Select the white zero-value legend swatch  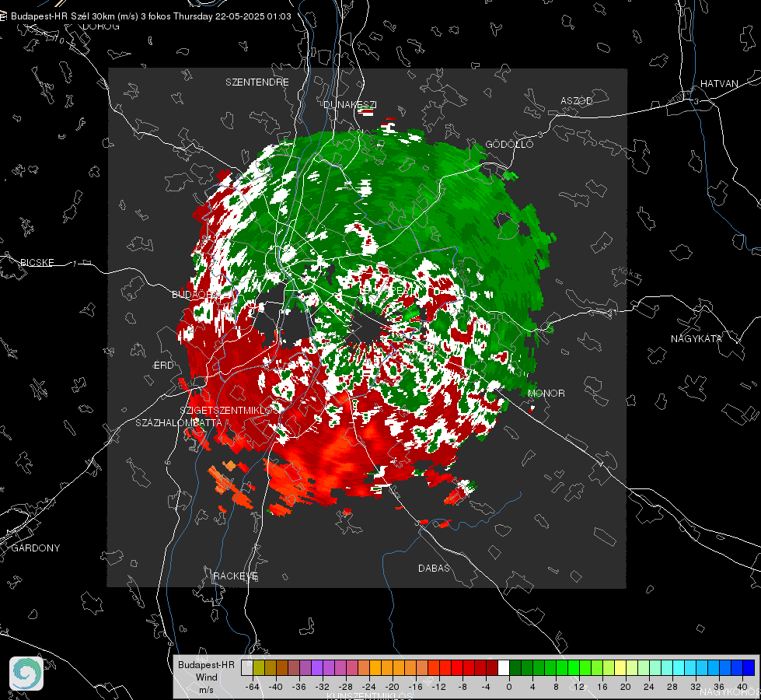point(504,668)
